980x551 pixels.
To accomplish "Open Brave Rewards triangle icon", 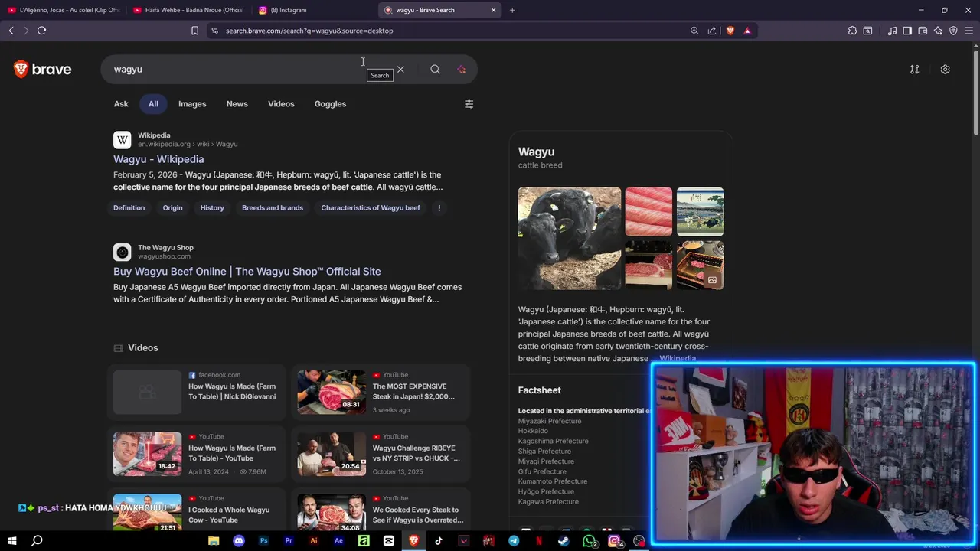I will click(x=747, y=31).
